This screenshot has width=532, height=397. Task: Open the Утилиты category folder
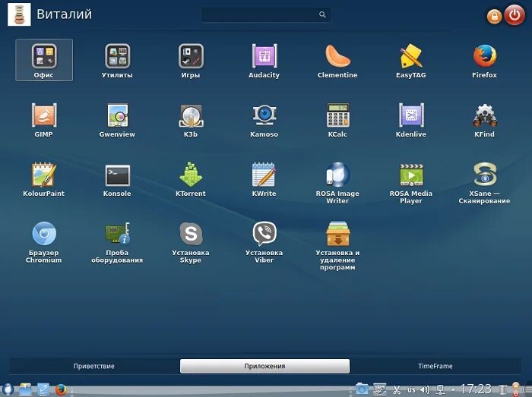[117, 60]
